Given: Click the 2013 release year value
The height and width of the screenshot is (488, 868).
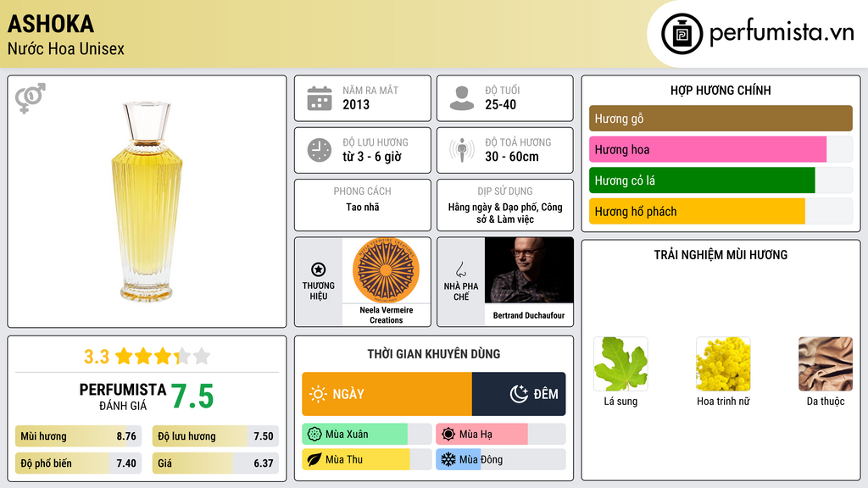Looking at the screenshot, I should coord(356,104).
